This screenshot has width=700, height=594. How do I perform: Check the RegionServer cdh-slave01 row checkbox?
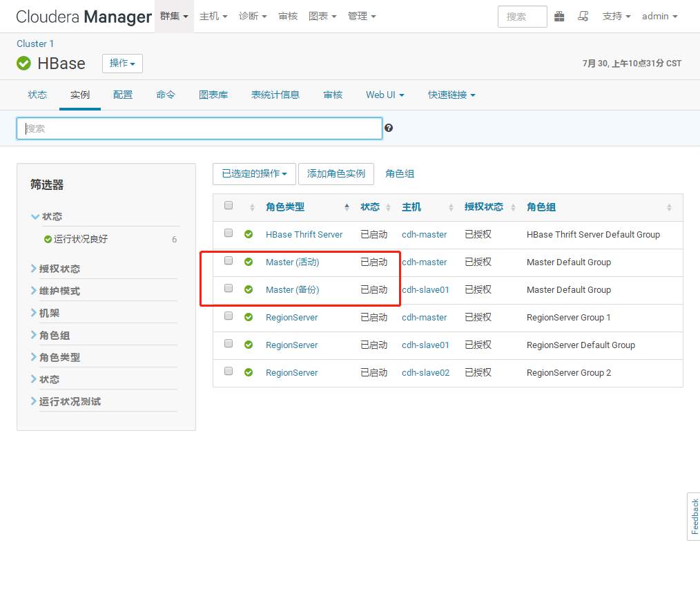[x=229, y=344]
